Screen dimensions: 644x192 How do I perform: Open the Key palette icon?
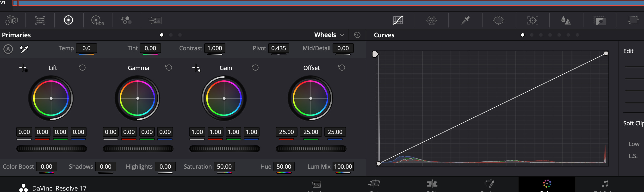[600, 20]
